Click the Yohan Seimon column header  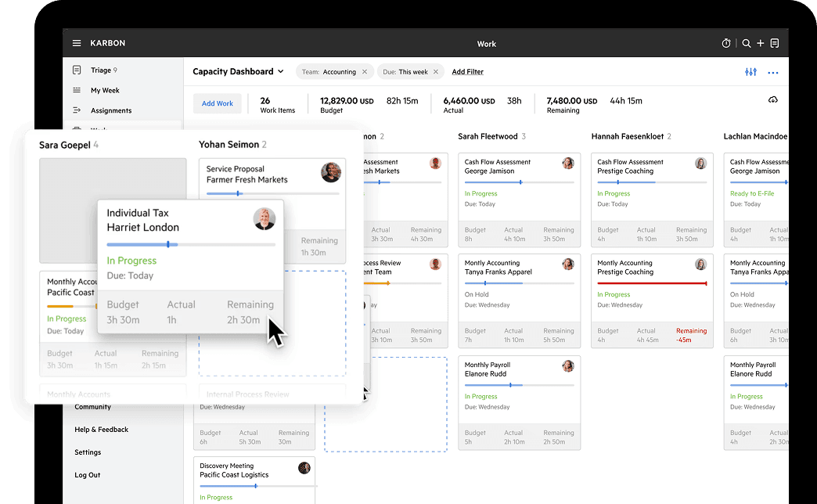tap(229, 144)
